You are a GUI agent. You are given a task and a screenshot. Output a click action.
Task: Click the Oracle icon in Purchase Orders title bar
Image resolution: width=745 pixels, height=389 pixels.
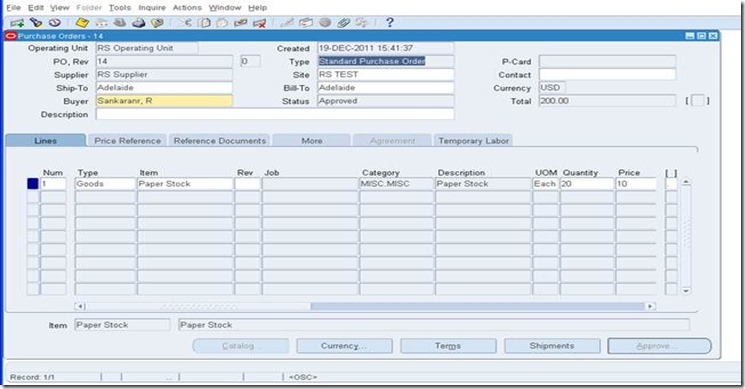pos(10,36)
